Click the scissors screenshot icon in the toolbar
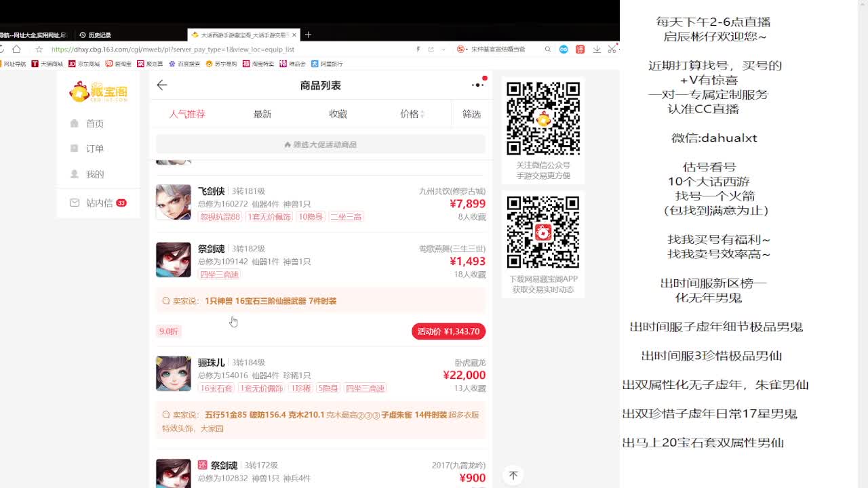This screenshot has width=868, height=488. [612, 49]
